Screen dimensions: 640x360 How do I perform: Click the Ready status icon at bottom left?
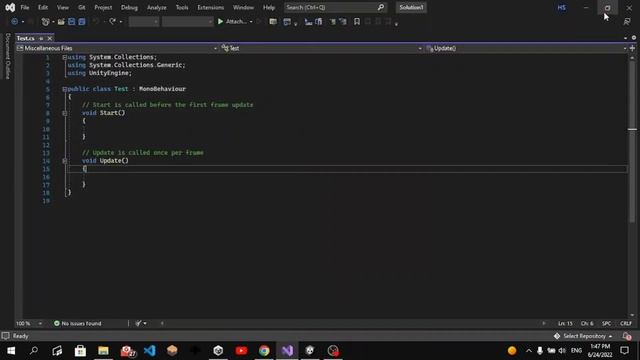click(5, 336)
